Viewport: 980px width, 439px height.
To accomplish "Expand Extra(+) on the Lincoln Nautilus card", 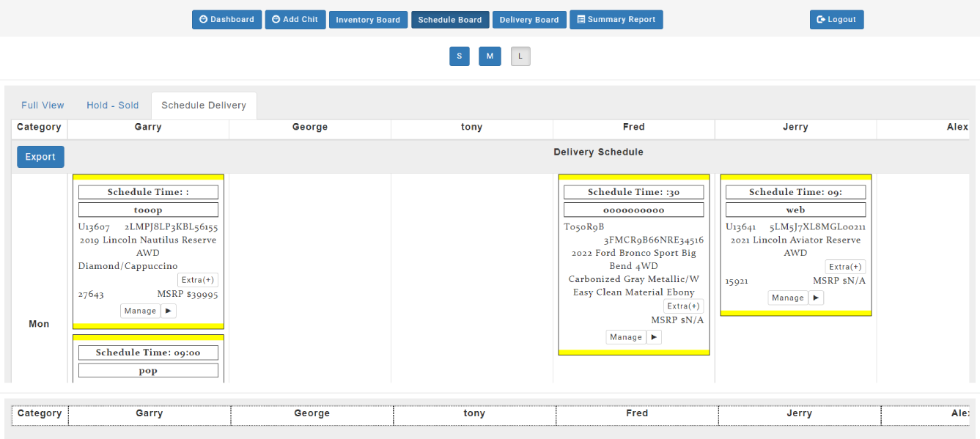I will point(198,280).
